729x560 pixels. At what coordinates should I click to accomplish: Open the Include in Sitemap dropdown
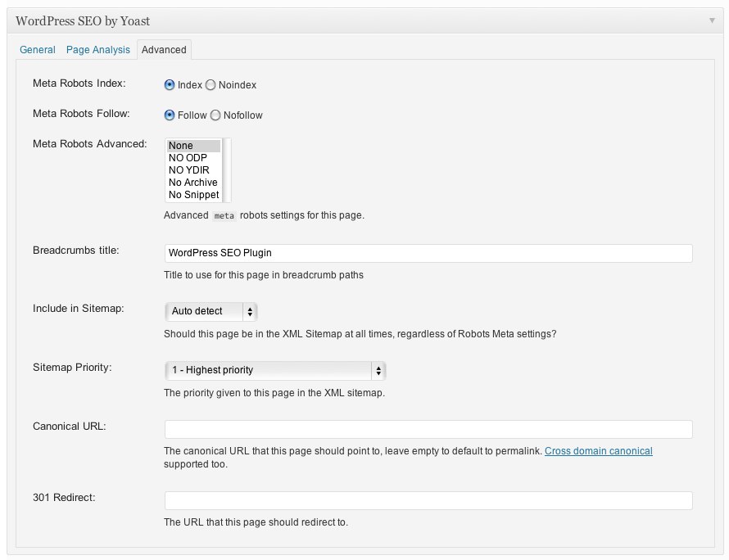click(211, 311)
